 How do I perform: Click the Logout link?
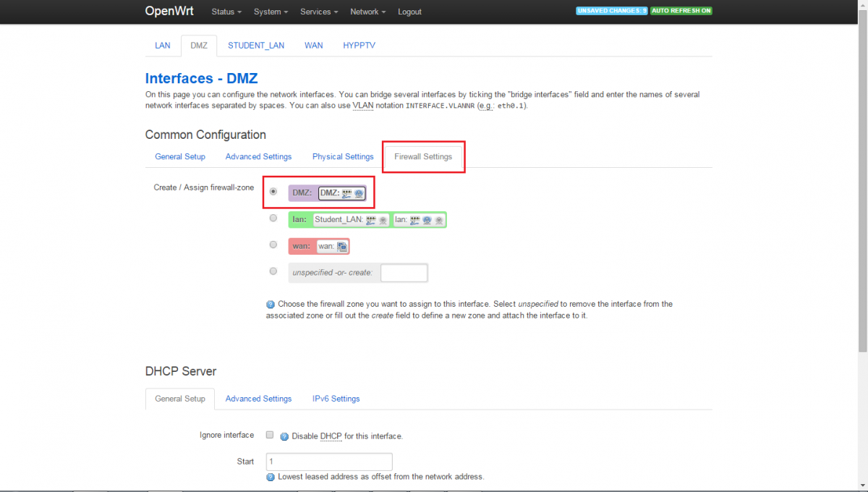(x=409, y=12)
